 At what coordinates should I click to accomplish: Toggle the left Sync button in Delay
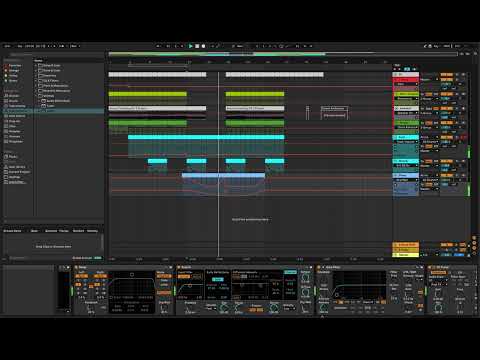point(82,276)
